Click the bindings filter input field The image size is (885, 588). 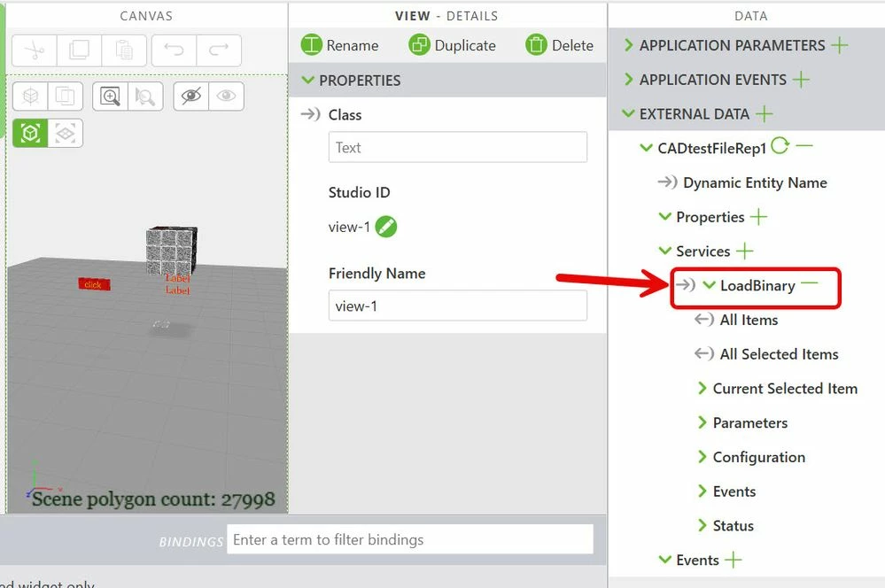point(410,539)
